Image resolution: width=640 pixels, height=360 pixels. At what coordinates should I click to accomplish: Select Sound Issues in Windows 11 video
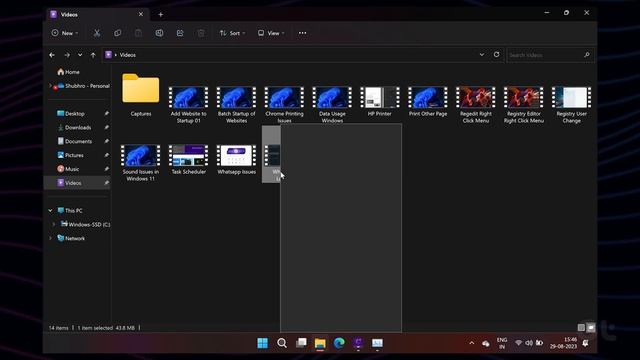[x=141, y=162]
